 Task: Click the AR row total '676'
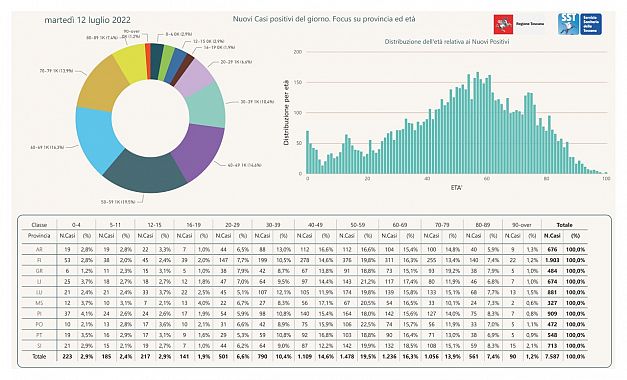pos(552,249)
